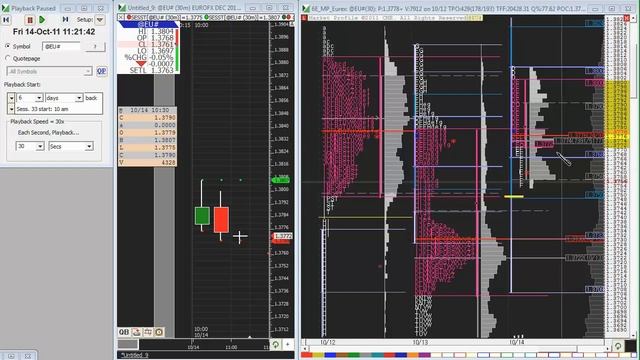Click red close icon at top of MP price scale
Viewport: 640px width, 360px height.
tap(627, 18)
